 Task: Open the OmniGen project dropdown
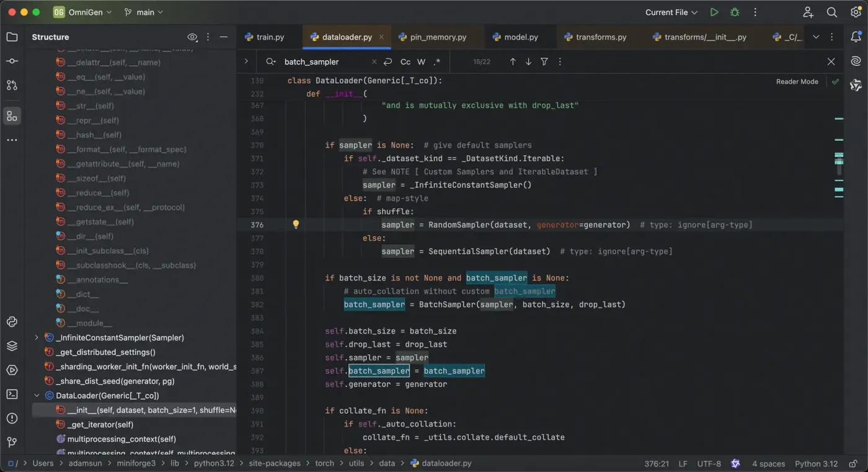(x=82, y=12)
